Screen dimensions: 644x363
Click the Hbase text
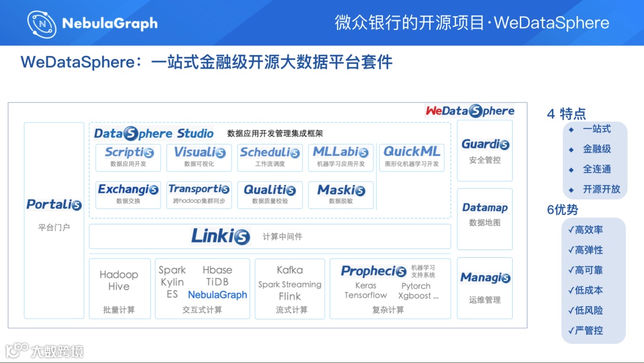[217, 270]
